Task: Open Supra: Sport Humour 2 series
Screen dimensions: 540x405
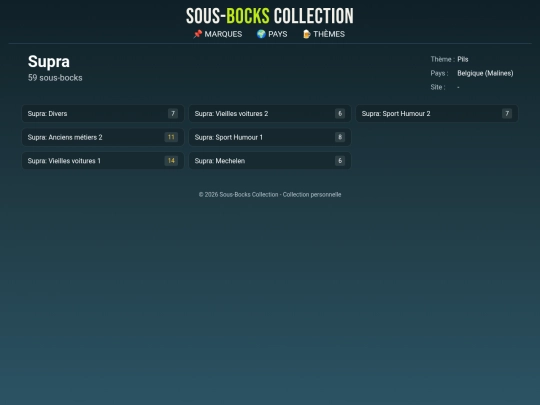Action: pos(437,114)
